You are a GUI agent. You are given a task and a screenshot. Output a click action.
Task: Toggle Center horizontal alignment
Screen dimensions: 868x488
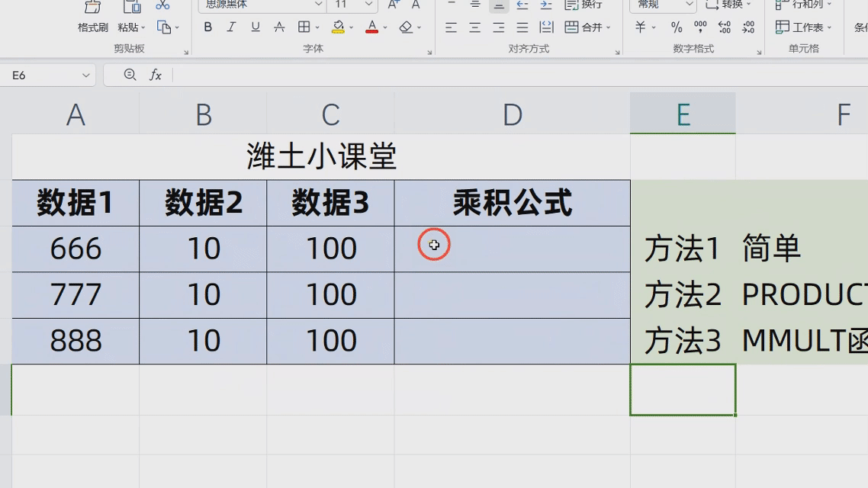475,27
